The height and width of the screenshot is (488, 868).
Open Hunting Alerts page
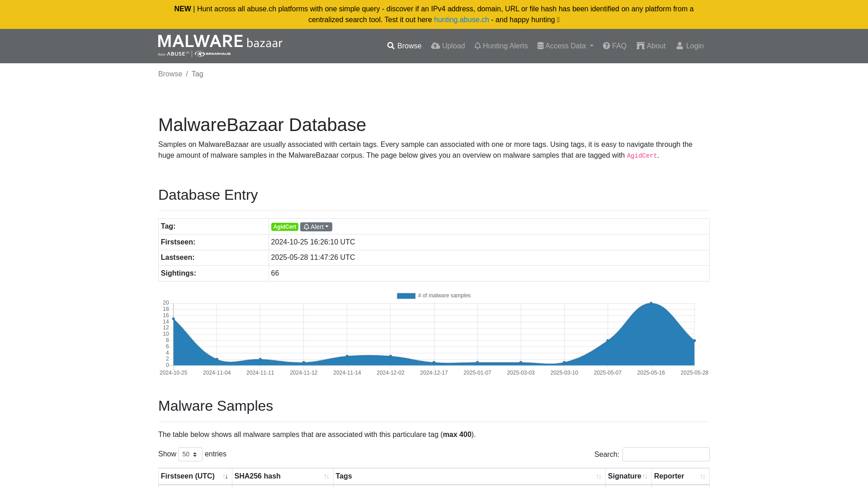[x=501, y=46]
